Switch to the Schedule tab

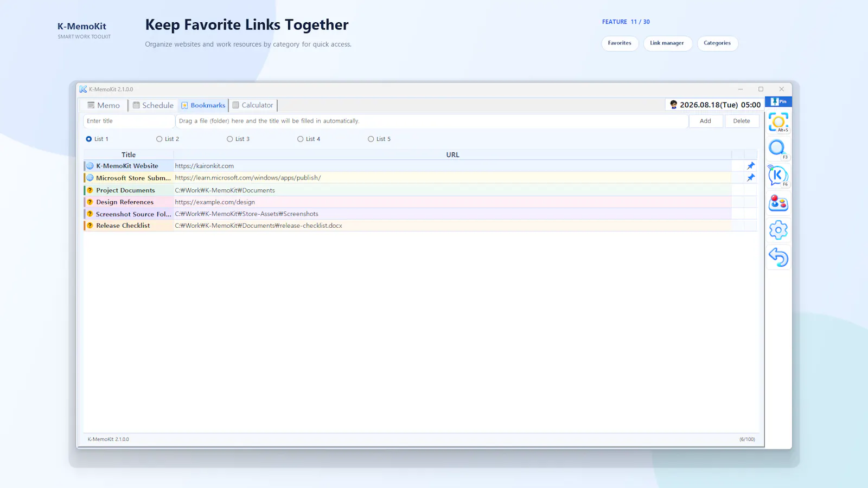pyautogui.click(x=153, y=105)
